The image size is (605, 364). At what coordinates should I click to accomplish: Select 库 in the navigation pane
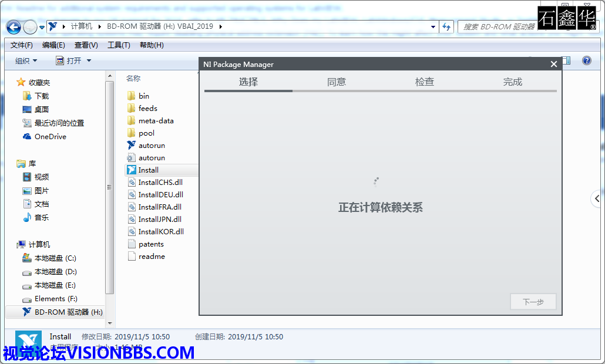pos(32,163)
